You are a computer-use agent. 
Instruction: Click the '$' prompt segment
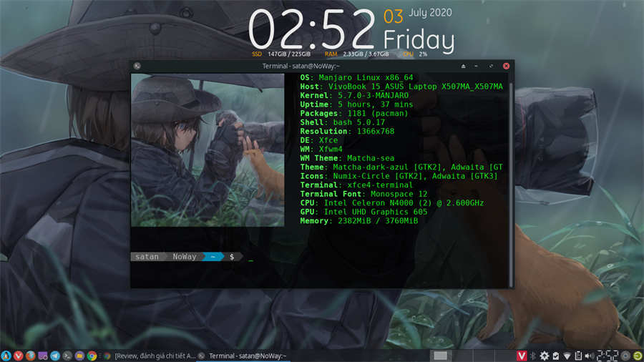pos(232,257)
